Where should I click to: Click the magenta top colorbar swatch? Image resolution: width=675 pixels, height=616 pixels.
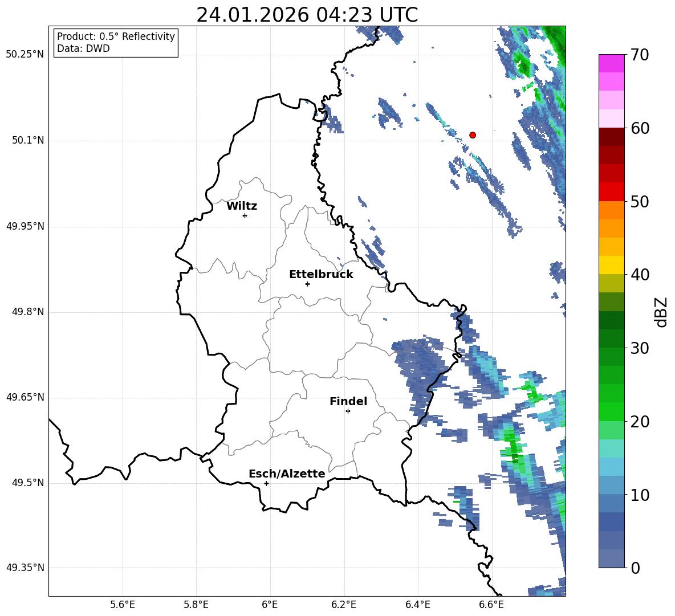click(x=611, y=63)
